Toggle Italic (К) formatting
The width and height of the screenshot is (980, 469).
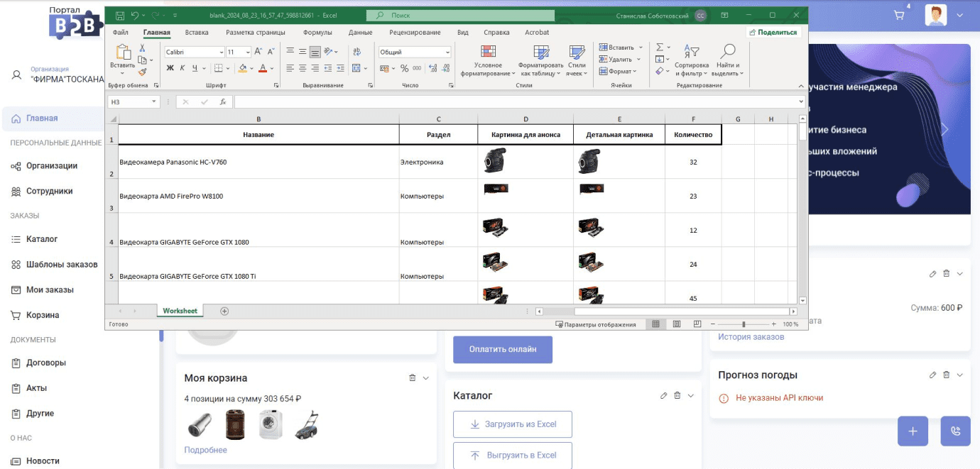point(183,69)
